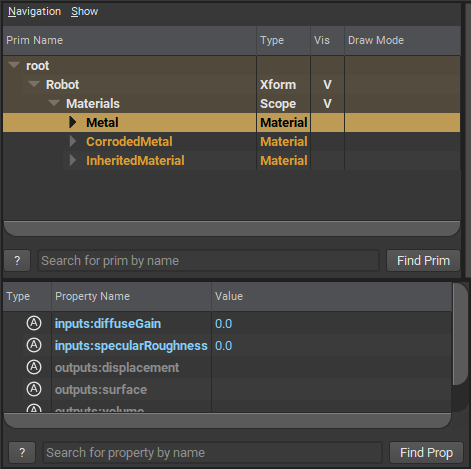Focus the Search for prim by name field
Image resolution: width=471 pixels, height=469 pixels.
coord(208,261)
